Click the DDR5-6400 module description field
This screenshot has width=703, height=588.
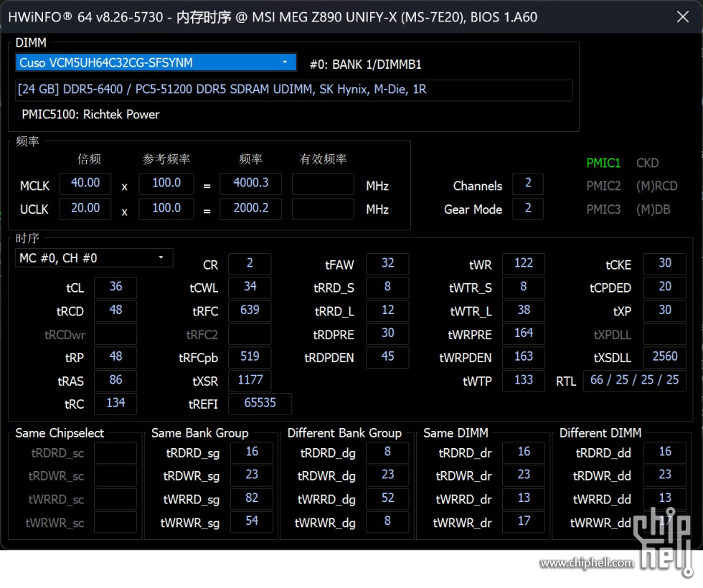[294, 90]
